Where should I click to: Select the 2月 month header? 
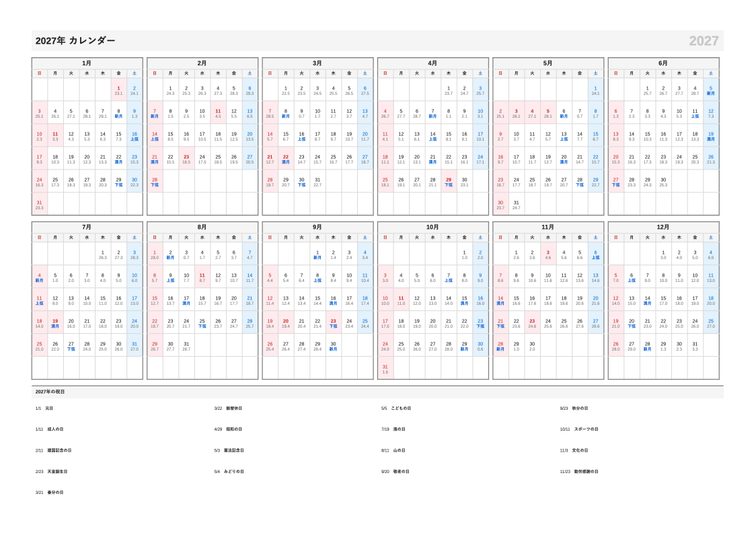tap(202, 63)
